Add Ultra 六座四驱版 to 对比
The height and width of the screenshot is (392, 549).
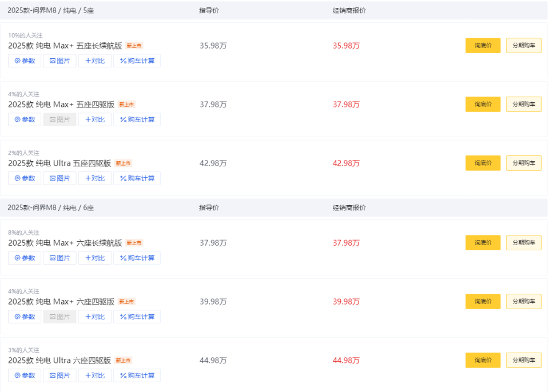95,375
